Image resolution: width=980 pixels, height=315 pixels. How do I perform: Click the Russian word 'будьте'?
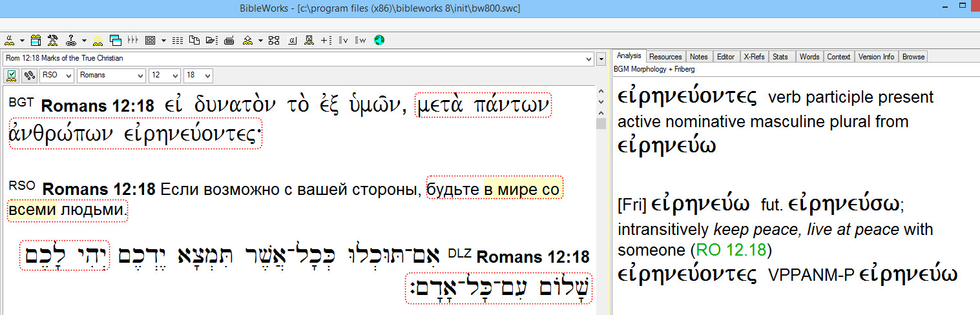pyautogui.click(x=455, y=189)
